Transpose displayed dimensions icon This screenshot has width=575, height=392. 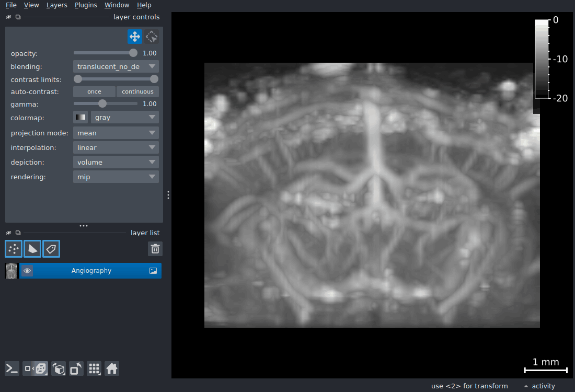[x=76, y=368]
